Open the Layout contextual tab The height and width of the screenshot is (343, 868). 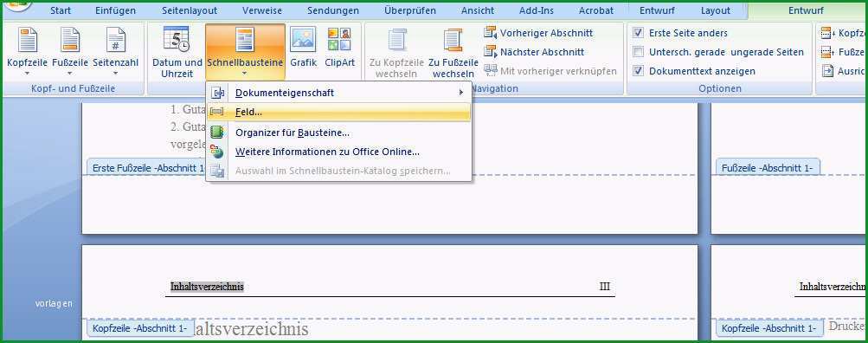point(715,10)
